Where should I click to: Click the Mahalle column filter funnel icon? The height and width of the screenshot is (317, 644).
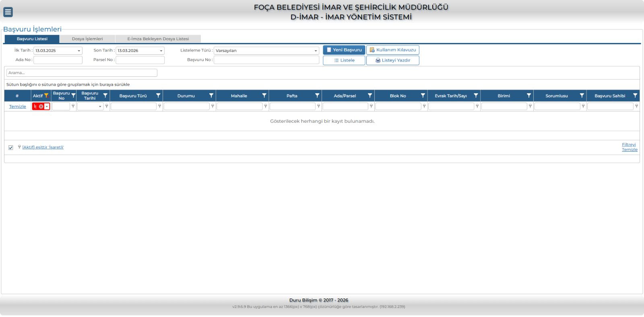click(x=264, y=96)
